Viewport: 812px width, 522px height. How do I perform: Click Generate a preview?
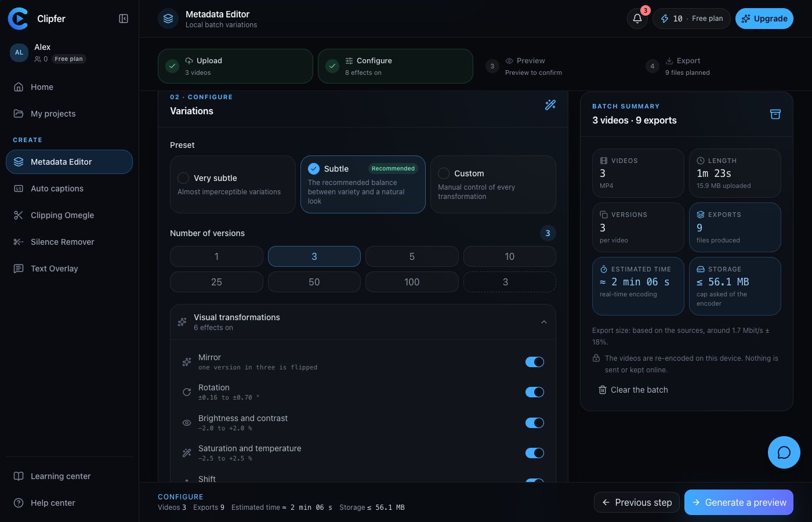(739, 502)
